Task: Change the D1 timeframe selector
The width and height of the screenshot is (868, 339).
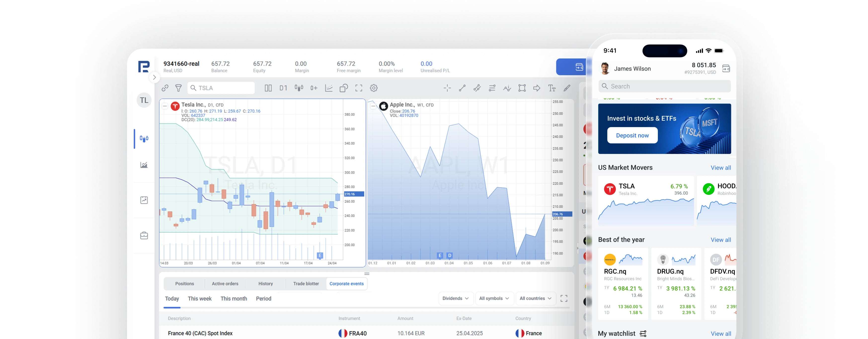Action: pyautogui.click(x=283, y=88)
